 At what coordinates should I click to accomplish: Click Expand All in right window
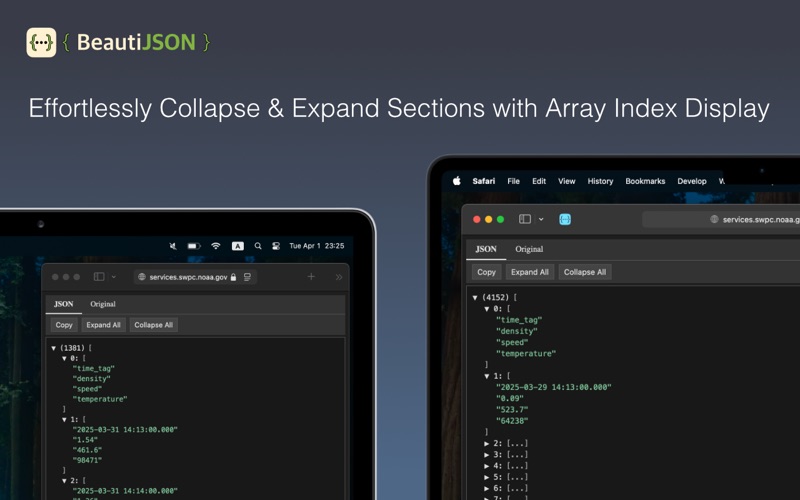(530, 272)
